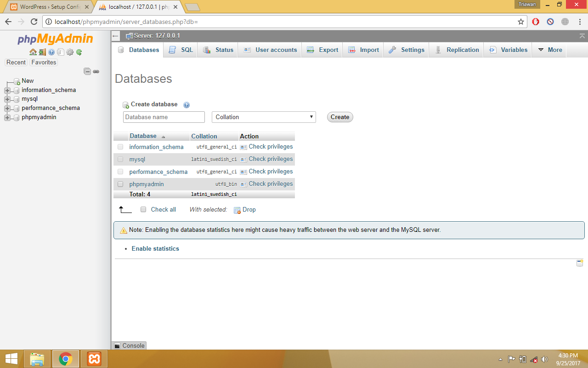Image resolution: width=588 pixels, height=368 pixels.
Task: Click the blue circle-slash extension icon
Action: [x=550, y=22]
